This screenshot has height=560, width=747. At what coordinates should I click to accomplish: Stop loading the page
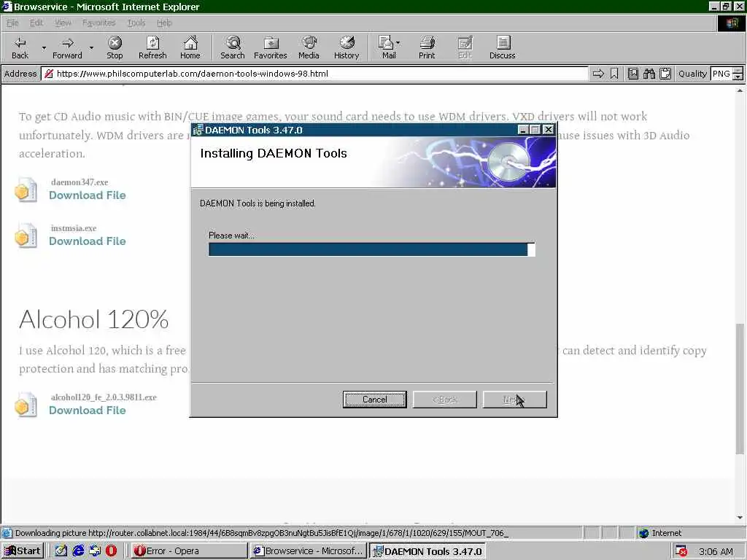click(115, 47)
